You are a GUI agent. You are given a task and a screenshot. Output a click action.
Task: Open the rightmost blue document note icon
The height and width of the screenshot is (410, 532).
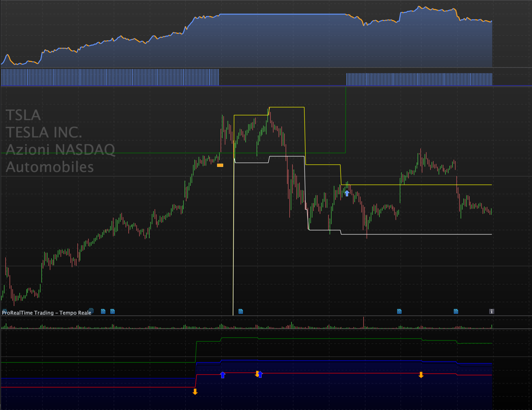pos(456,311)
